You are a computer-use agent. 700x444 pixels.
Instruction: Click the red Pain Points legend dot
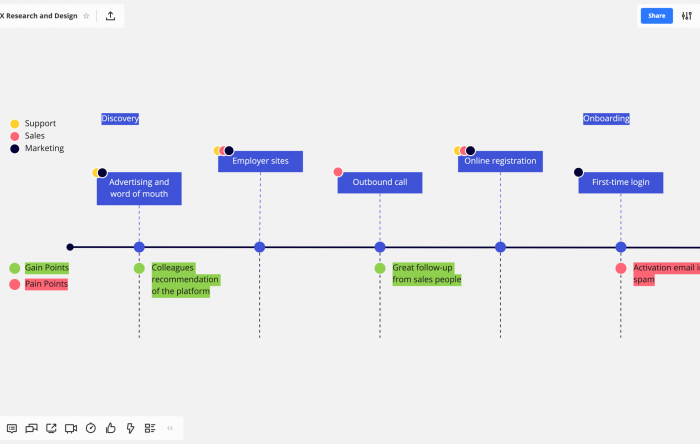tap(15, 284)
